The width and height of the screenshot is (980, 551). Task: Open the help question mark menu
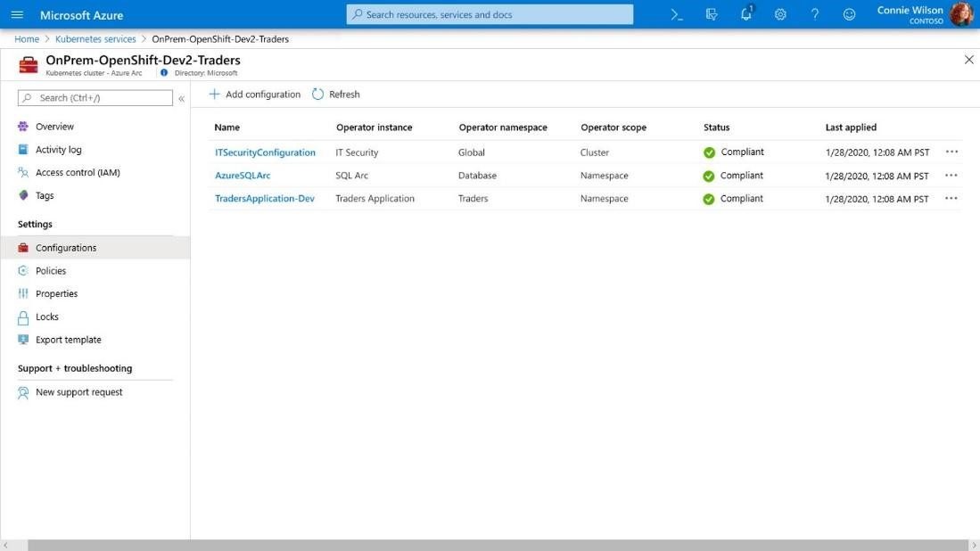[x=813, y=14]
